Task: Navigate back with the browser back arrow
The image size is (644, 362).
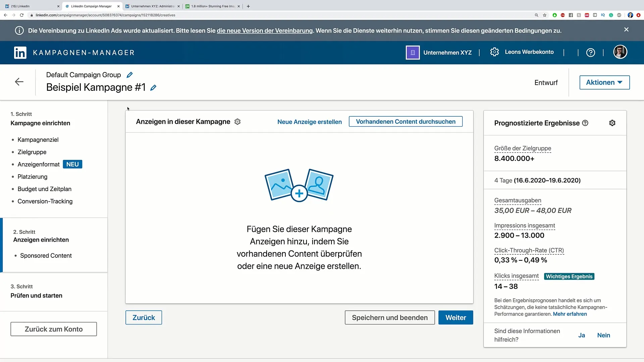Action: [x=5, y=15]
